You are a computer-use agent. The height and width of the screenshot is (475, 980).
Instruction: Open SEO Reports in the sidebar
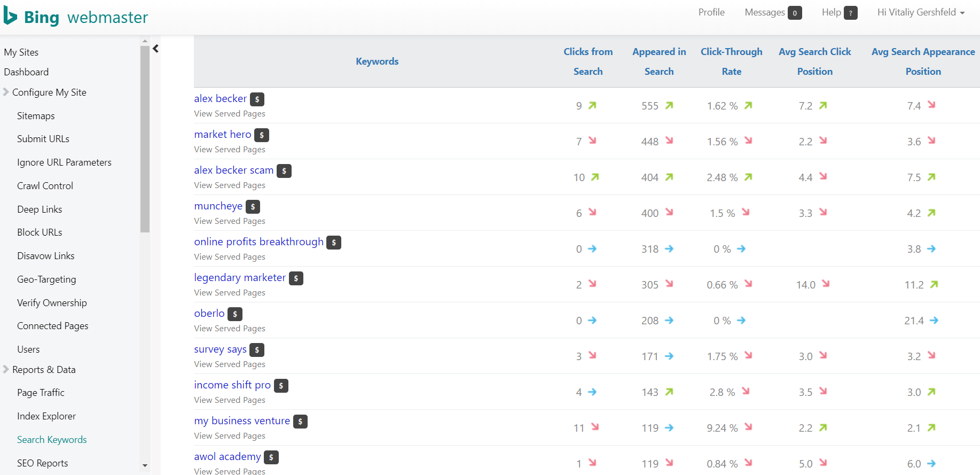pyautogui.click(x=43, y=463)
